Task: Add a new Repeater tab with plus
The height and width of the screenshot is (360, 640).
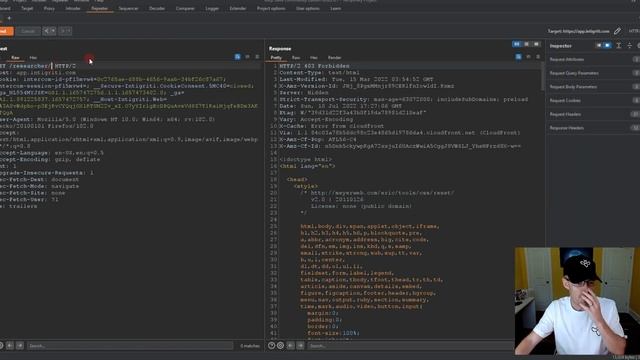Action: pos(9,18)
